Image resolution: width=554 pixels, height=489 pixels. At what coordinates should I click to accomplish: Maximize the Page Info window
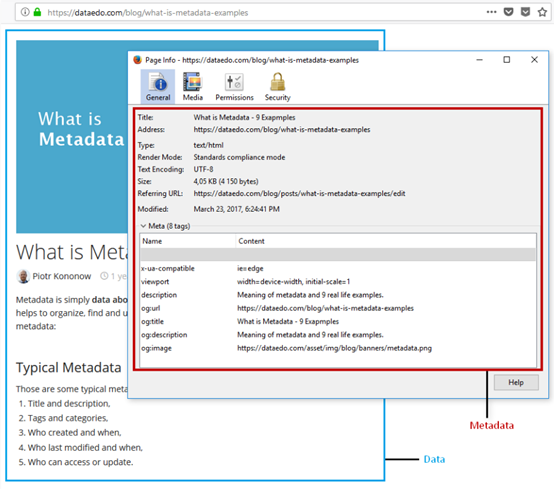click(x=506, y=60)
